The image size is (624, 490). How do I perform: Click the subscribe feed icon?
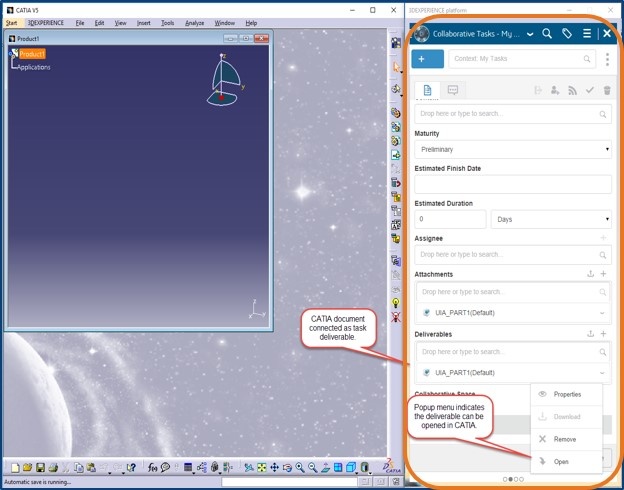572,91
